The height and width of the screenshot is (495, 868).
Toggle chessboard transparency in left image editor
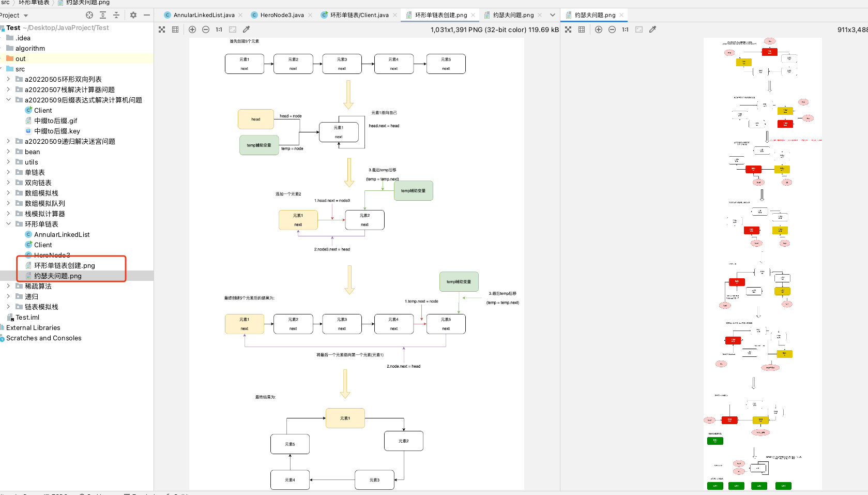162,29
